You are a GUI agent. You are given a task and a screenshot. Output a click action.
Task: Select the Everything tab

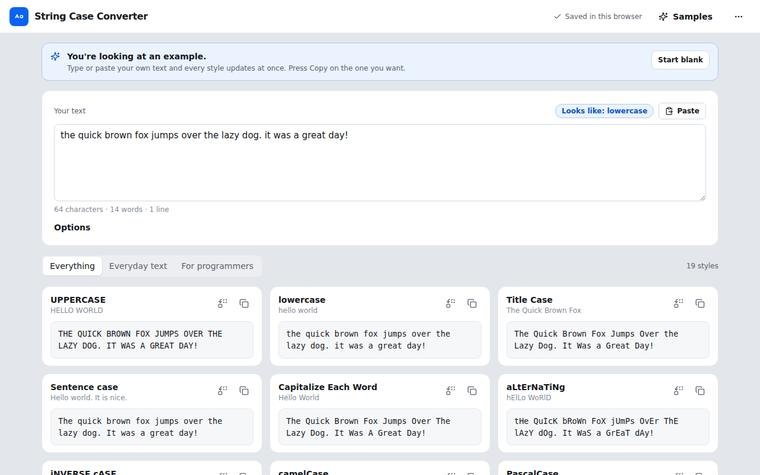point(72,266)
